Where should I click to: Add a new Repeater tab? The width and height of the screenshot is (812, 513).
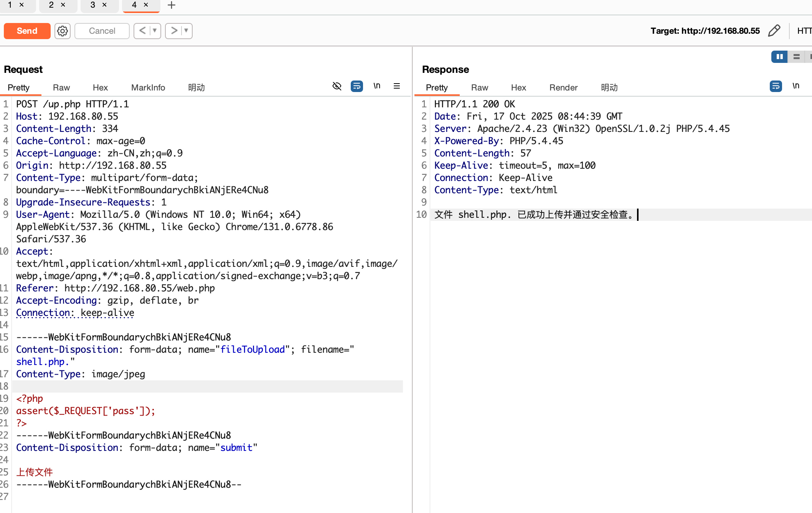[172, 5]
